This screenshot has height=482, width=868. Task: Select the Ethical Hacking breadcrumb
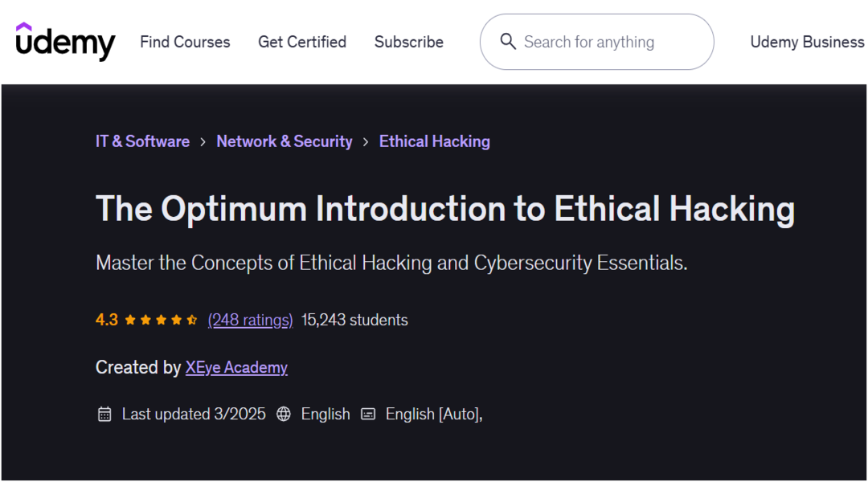(x=435, y=141)
